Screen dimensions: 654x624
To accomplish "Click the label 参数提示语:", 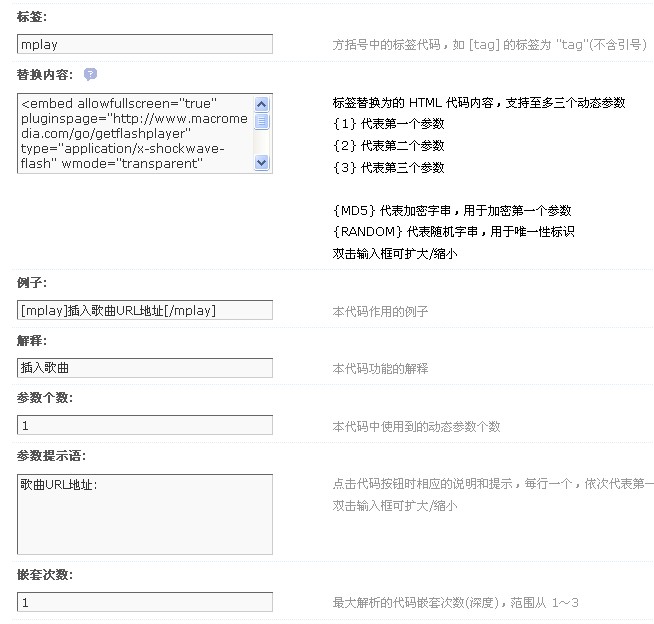I will [51, 456].
